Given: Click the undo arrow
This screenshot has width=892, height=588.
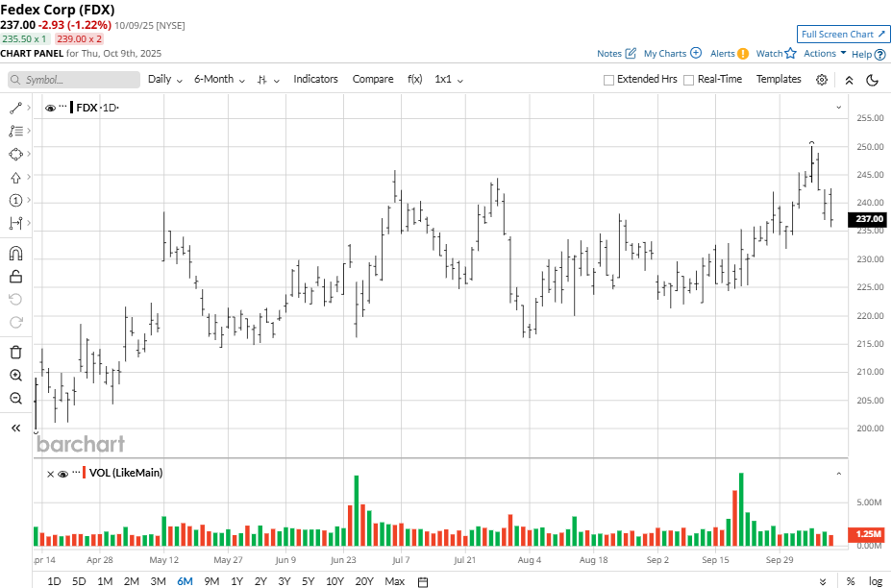Looking at the screenshot, I should (x=15, y=299).
